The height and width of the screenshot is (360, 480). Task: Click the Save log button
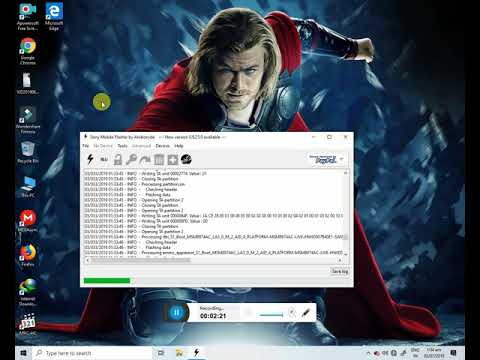pyautogui.click(x=339, y=271)
